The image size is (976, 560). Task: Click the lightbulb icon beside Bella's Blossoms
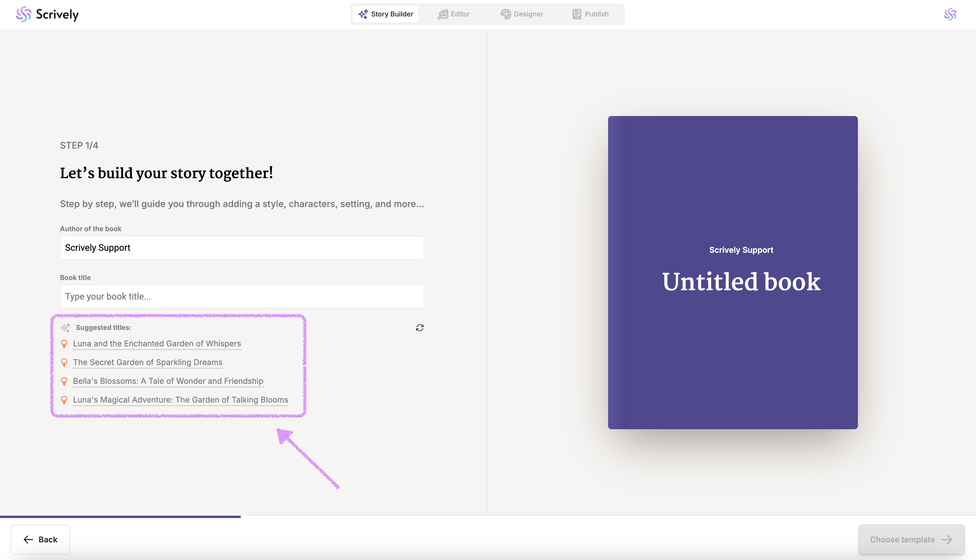(x=64, y=381)
